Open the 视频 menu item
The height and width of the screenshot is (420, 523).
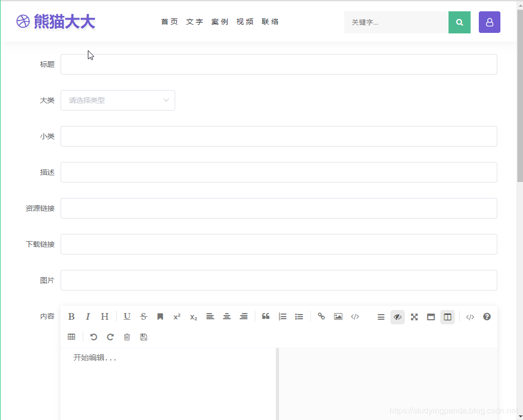pos(245,22)
